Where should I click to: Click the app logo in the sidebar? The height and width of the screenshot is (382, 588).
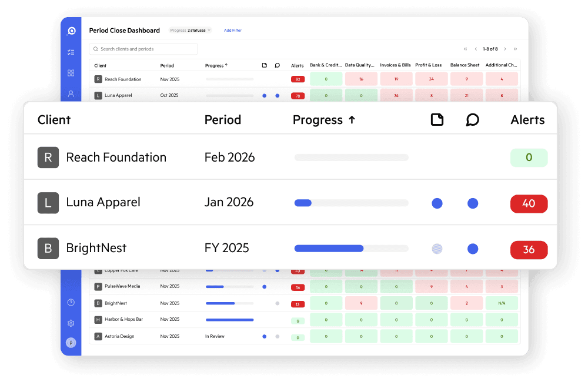pyautogui.click(x=71, y=31)
